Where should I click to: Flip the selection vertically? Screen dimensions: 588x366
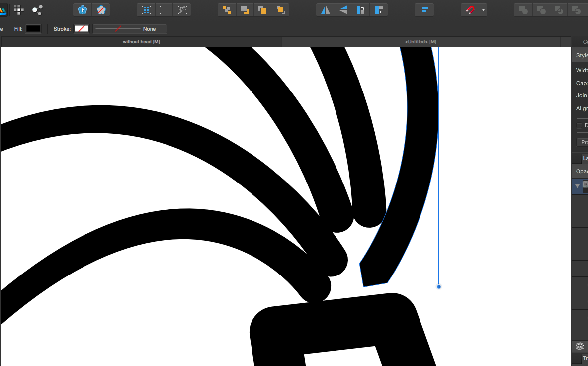[343, 9]
